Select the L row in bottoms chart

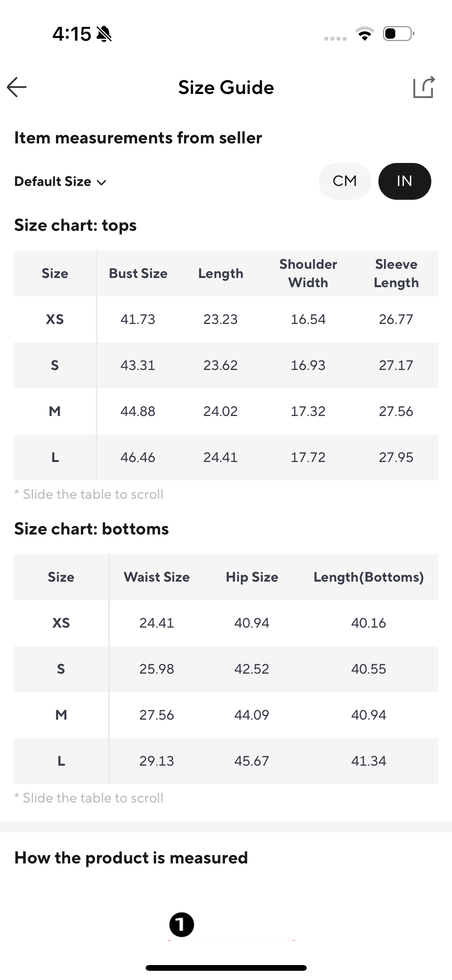click(61, 761)
